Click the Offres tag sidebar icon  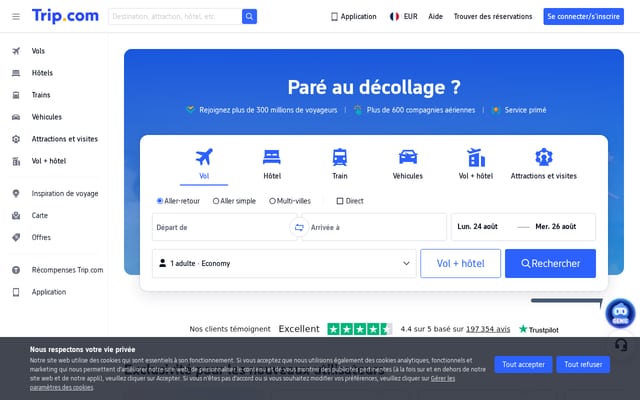click(16, 238)
